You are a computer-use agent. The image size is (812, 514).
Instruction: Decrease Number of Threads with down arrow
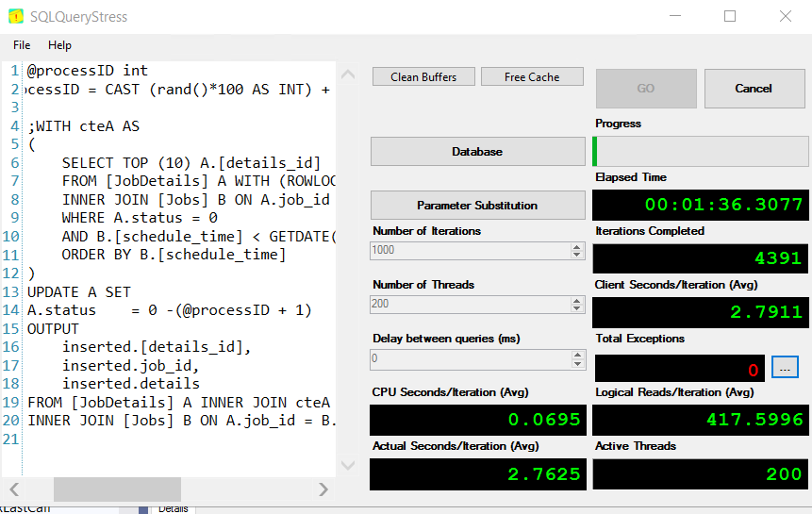tap(577, 308)
